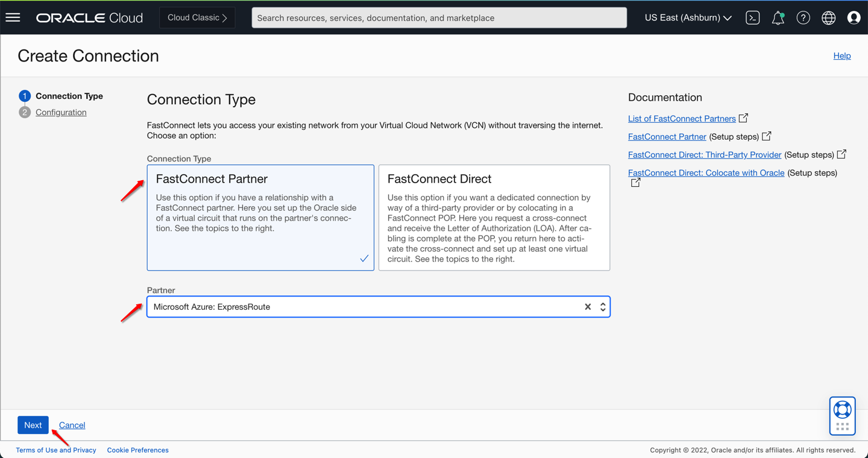The height and width of the screenshot is (458, 868).
Task: Go to the Configuration step
Action: click(x=61, y=112)
